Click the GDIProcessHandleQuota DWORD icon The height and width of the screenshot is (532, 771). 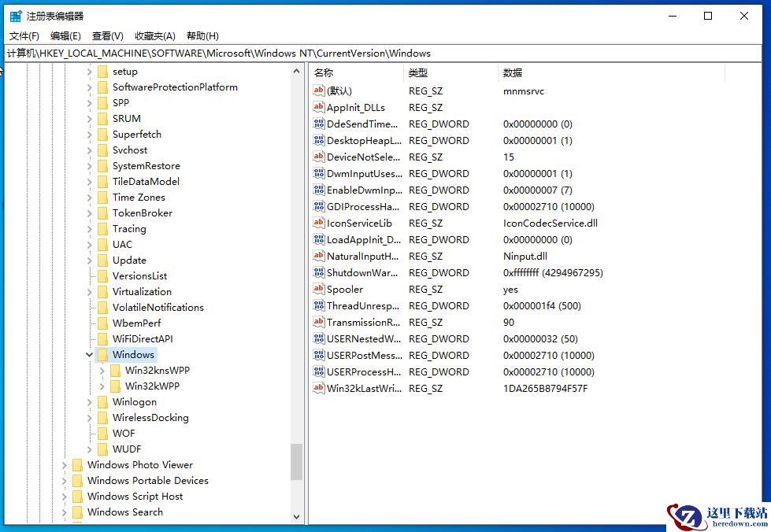pyautogui.click(x=319, y=207)
